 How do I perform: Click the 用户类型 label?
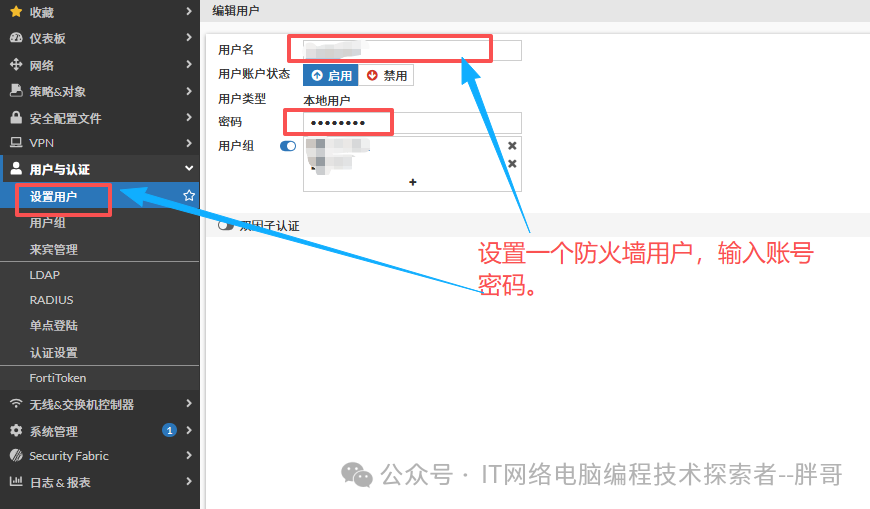pyautogui.click(x=242, y=99)
